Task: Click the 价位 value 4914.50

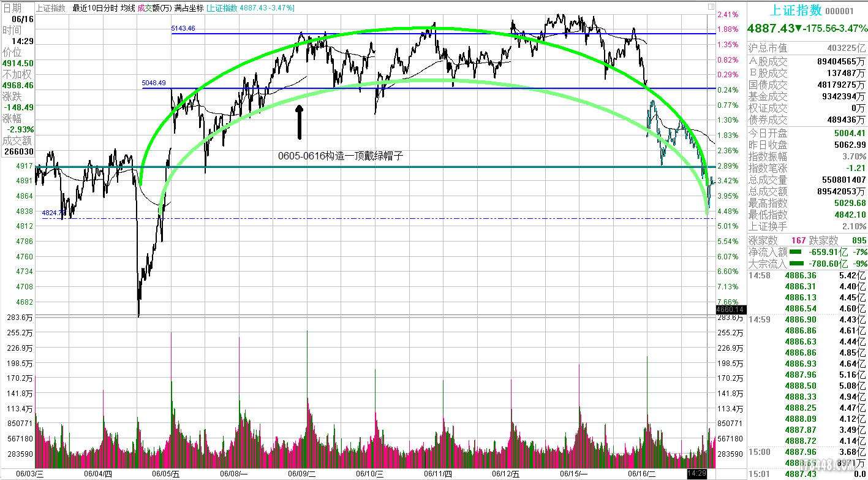Action: [x=19, y=63]
